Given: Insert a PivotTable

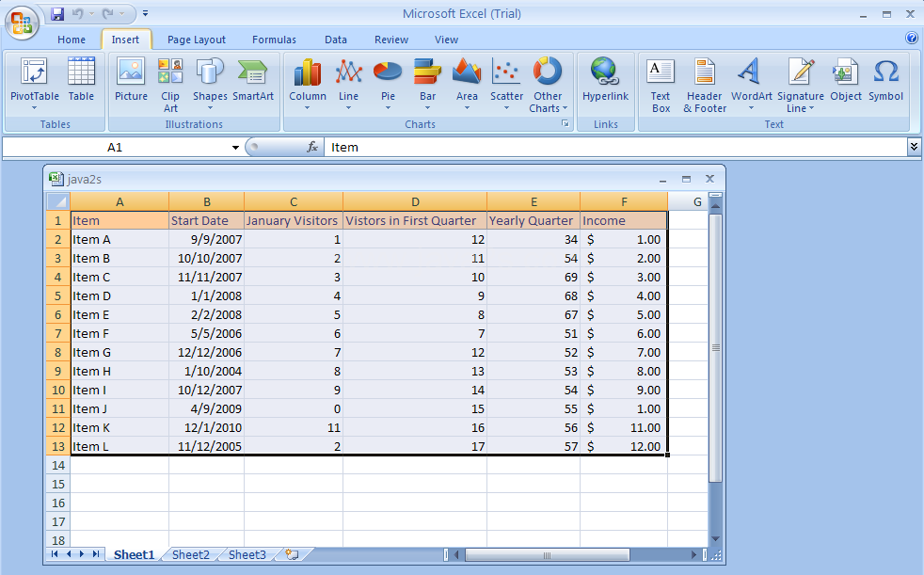Looking at the screenshot, I should coord(34,84).
